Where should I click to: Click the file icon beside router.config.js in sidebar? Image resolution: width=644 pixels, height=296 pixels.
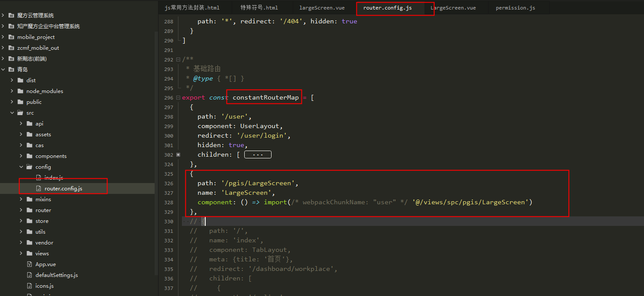coord(39,188)
